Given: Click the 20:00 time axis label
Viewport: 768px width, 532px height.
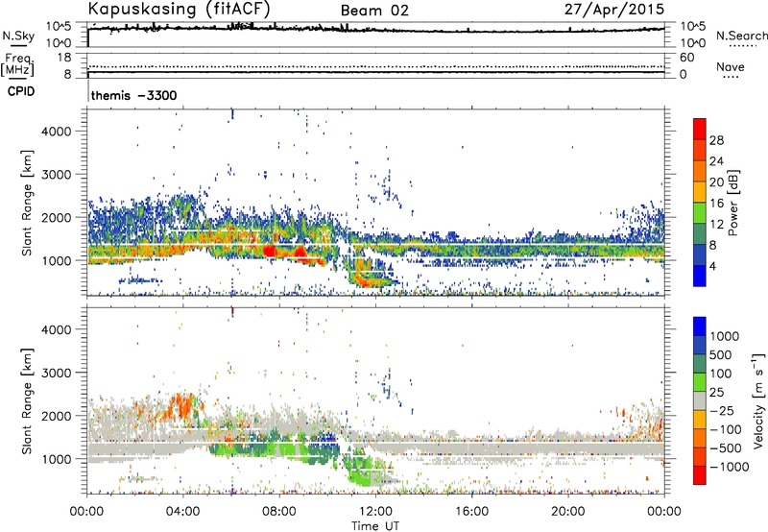Looking at the screenshot, I should [x=567, y=512].
